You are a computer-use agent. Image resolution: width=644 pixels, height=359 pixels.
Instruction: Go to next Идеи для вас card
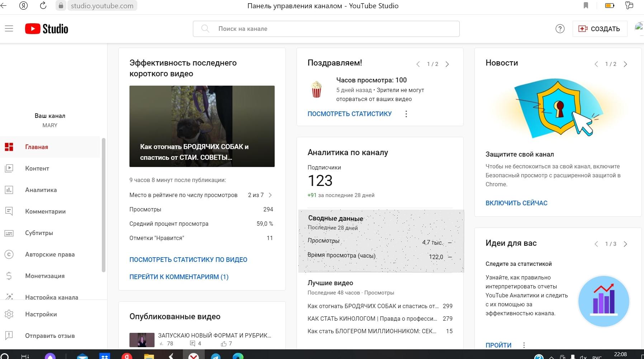(625, 244)
